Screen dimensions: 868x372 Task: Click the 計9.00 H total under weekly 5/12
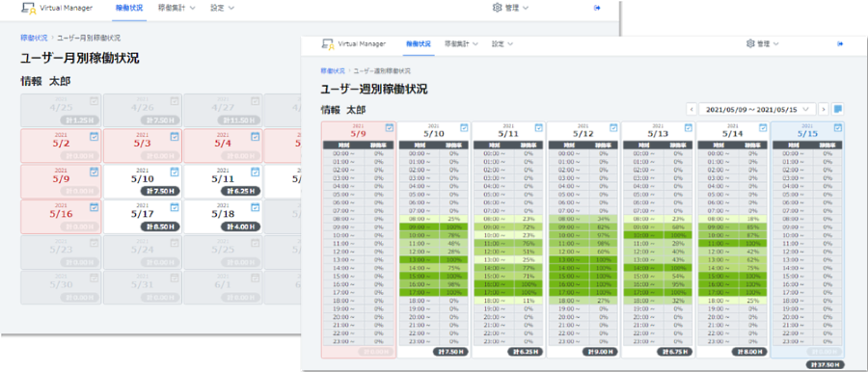(601, 352)
